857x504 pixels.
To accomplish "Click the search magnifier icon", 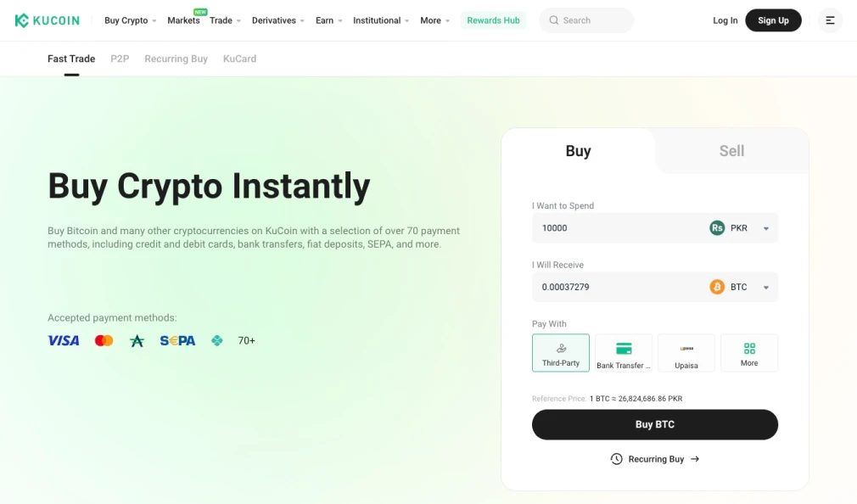I will pos(554,20).
